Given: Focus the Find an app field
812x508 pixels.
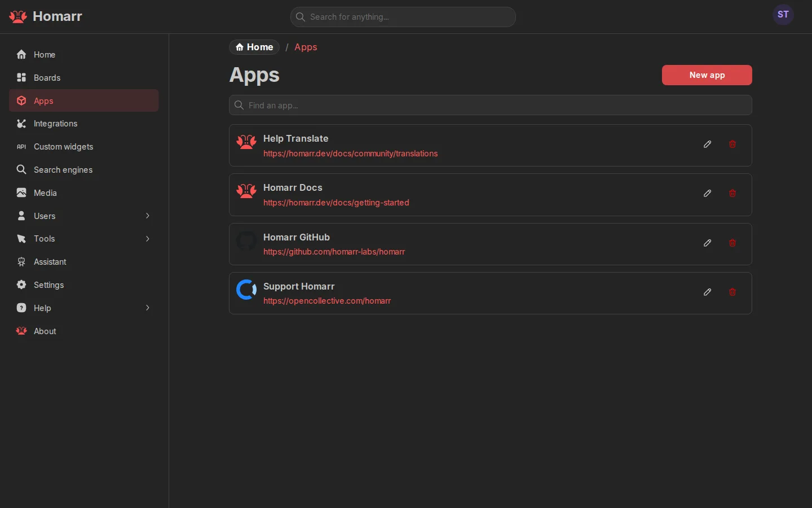Looking at the screenshot, I should (491, 106).
